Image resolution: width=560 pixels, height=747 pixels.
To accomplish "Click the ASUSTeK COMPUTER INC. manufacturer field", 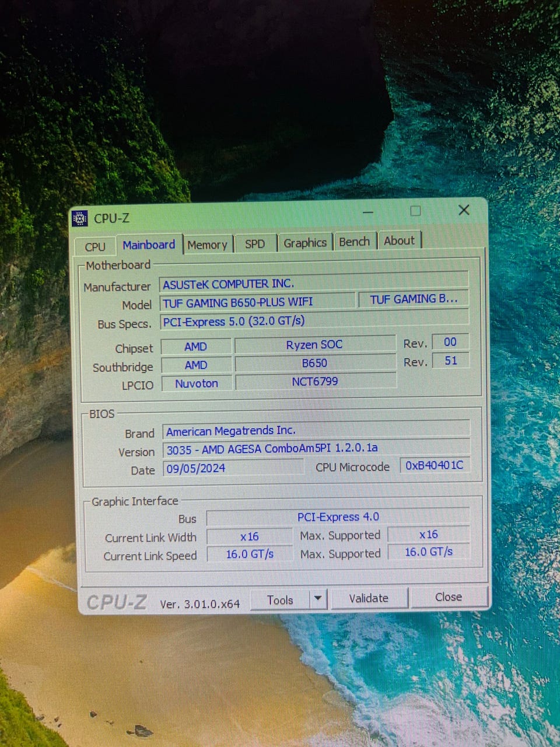I will [314, 283].
